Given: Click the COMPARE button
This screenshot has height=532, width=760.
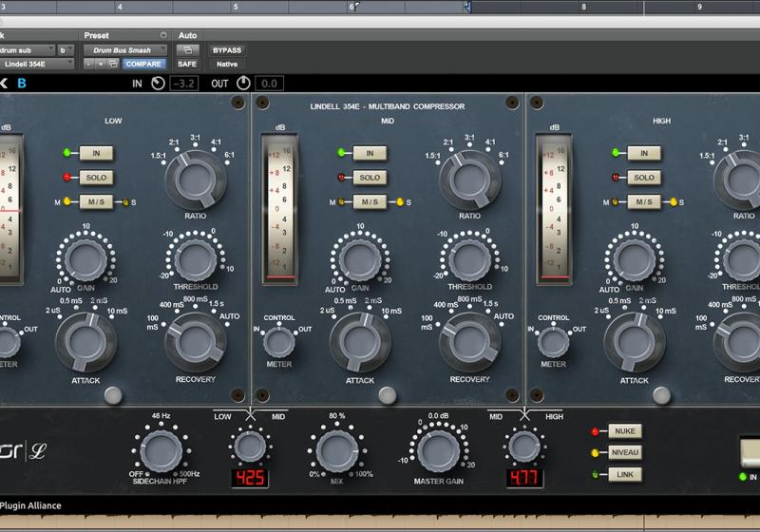Looking at the screenshot, I should click(143, 64).
